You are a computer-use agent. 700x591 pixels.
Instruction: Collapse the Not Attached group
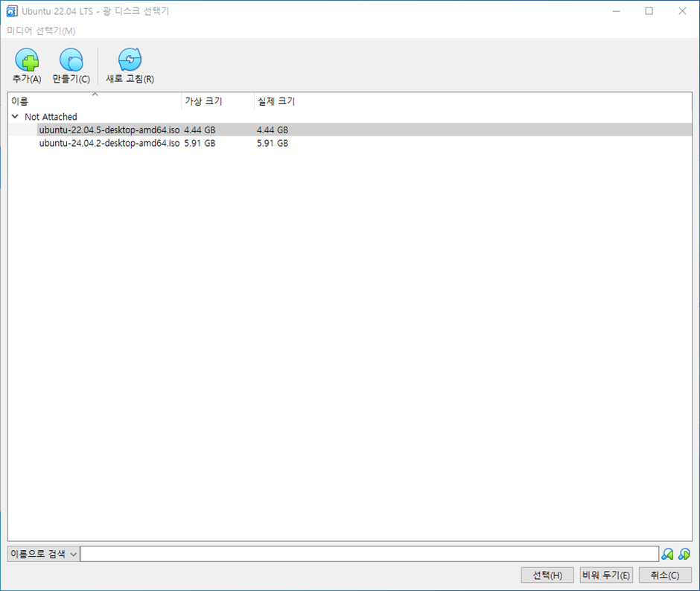(x=15, y=117)
